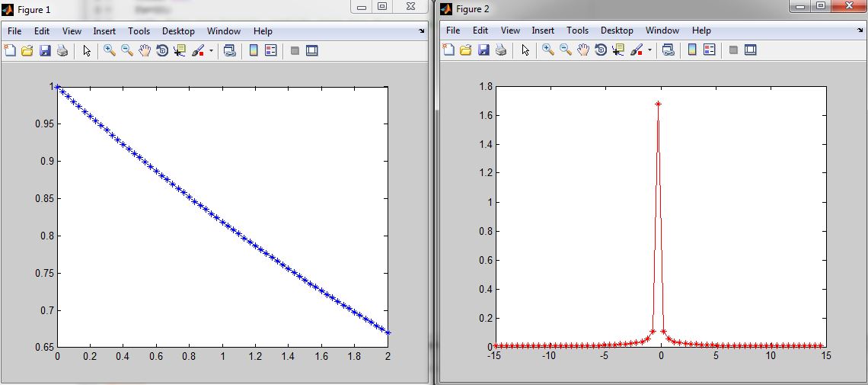This screenshot has height=385, width=868.
Task: Click the peak data point in Figure 2
Action: coord(658,104)
